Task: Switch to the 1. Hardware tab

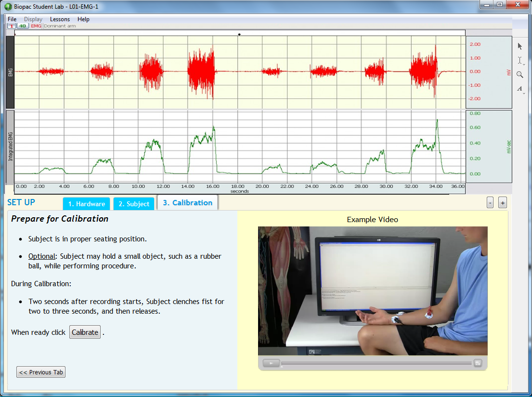Action: click(87, 204)
